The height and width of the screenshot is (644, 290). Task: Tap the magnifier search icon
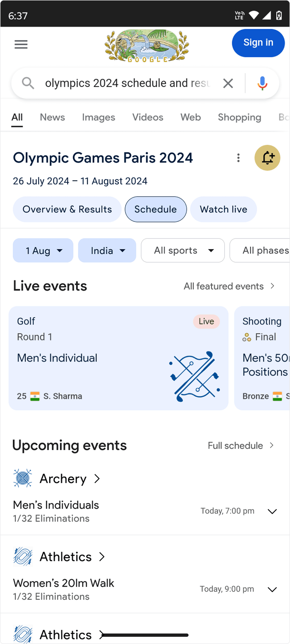point(28,83)
